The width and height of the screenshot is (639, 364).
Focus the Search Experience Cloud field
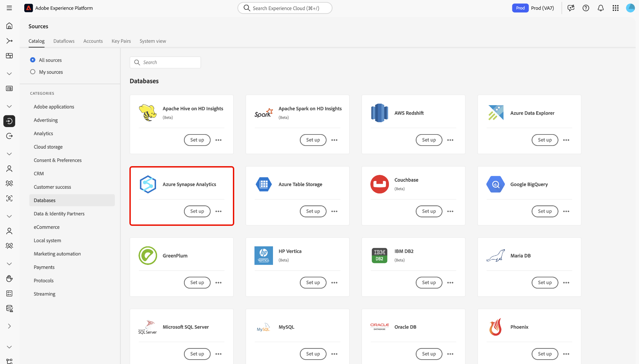[285, 8]
